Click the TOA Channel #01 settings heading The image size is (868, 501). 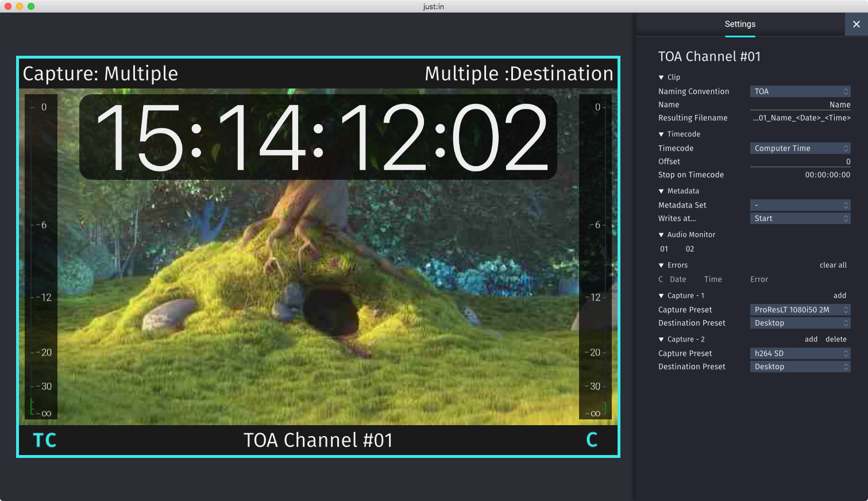click(709, 56)
